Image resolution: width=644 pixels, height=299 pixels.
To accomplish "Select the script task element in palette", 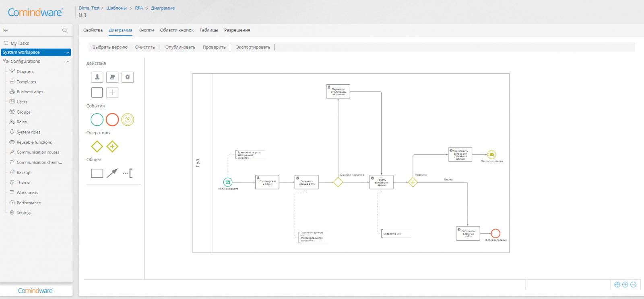I will [x=112, y=77].
